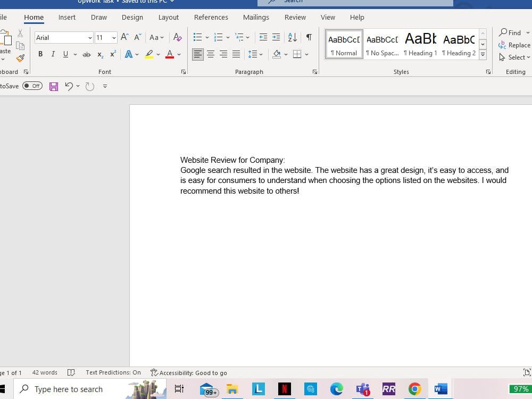Open the Arial font name dropdown

click(90, 38)
